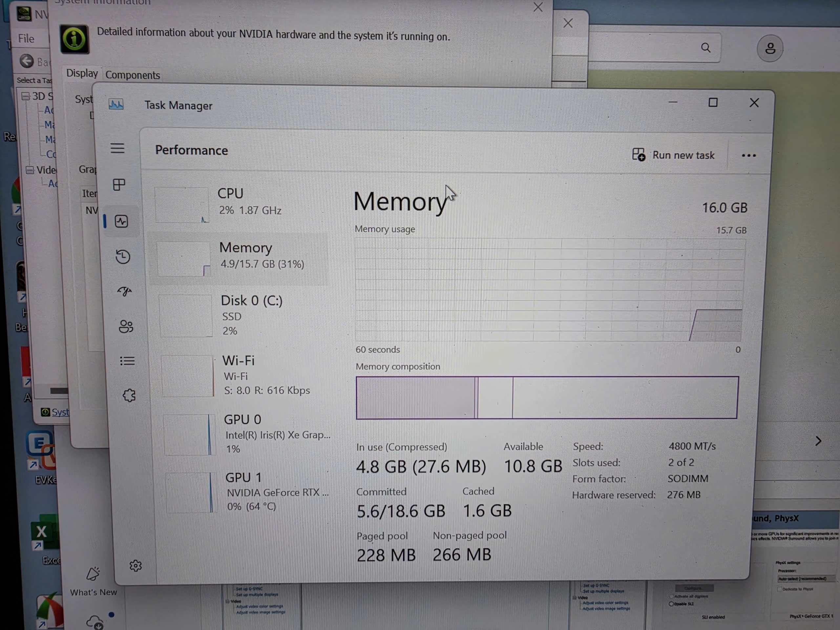Screen dimensions: 840x630
Task: Click the Back arrow in NVIDIA Control Panel
Action: pos(27,61)
